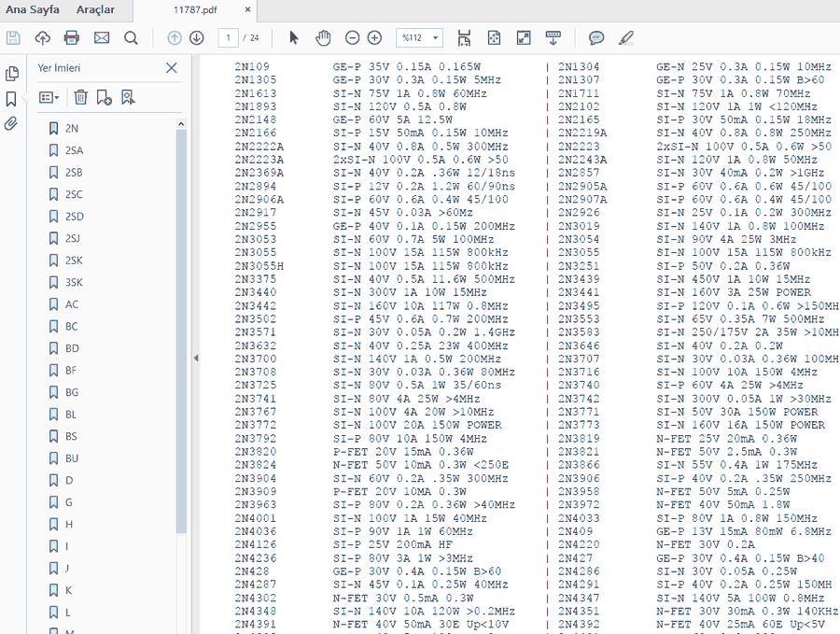The image size is (840, 634).
Task: Open the search magnifier tool
Action: pos(131,38)
